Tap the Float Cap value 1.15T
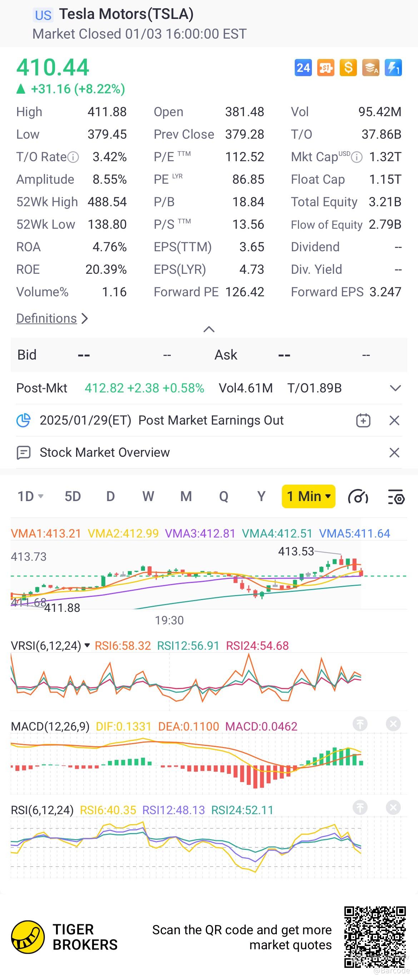This screenshot has height=980, width=418. [385, 179]
